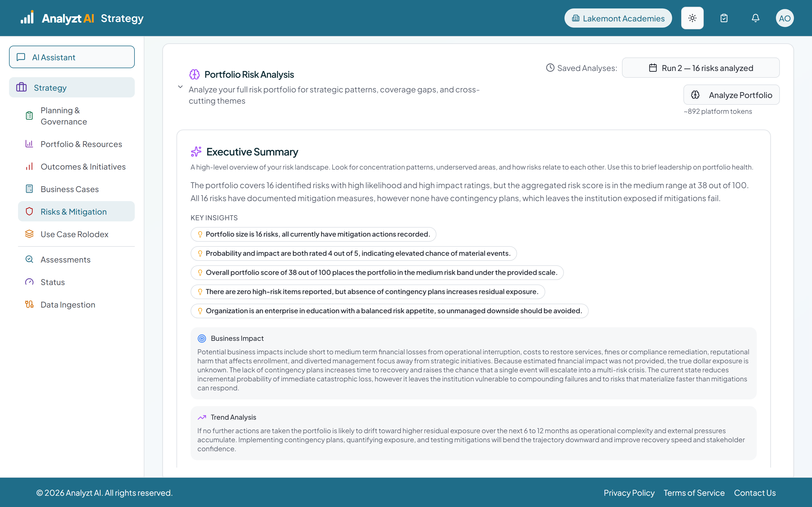The width and height of the screenshot is (812, 507).
Task: Open the Saved Analyses Run 2 dropdown
Action: 701,68
